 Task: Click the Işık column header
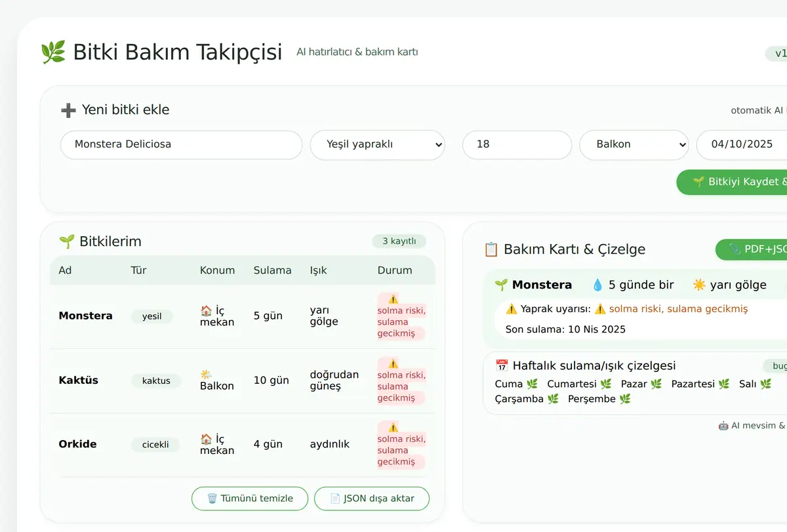coord(318,270)
